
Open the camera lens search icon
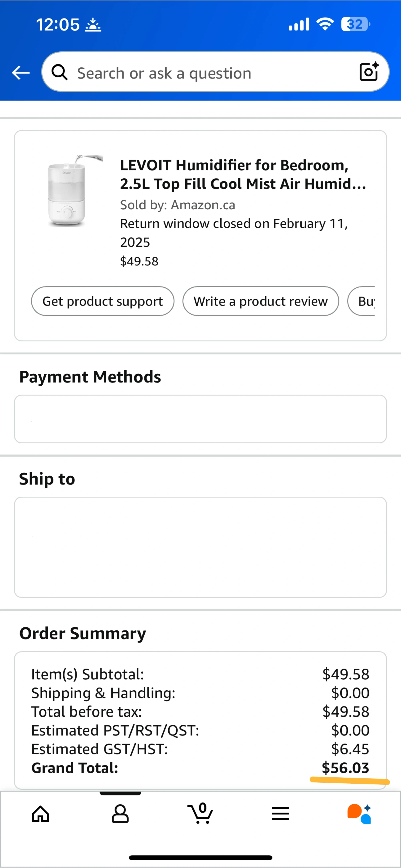pos(369,72)
